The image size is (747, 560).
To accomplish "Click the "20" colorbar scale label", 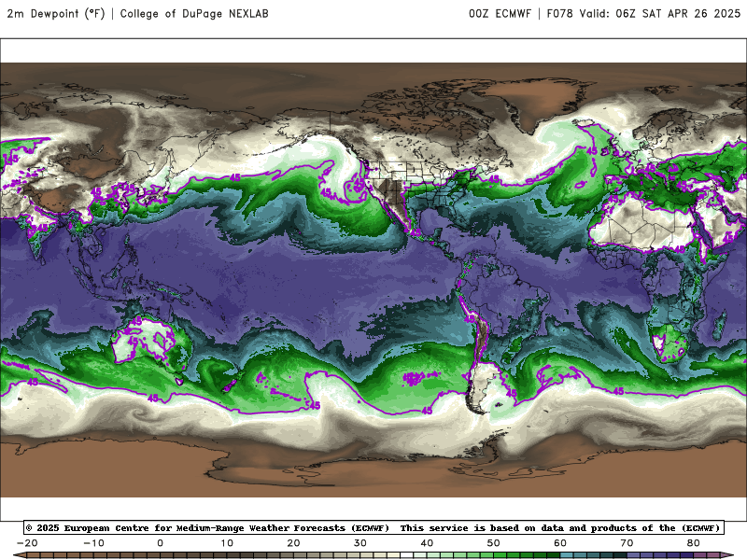I will [x=293, y=543].
